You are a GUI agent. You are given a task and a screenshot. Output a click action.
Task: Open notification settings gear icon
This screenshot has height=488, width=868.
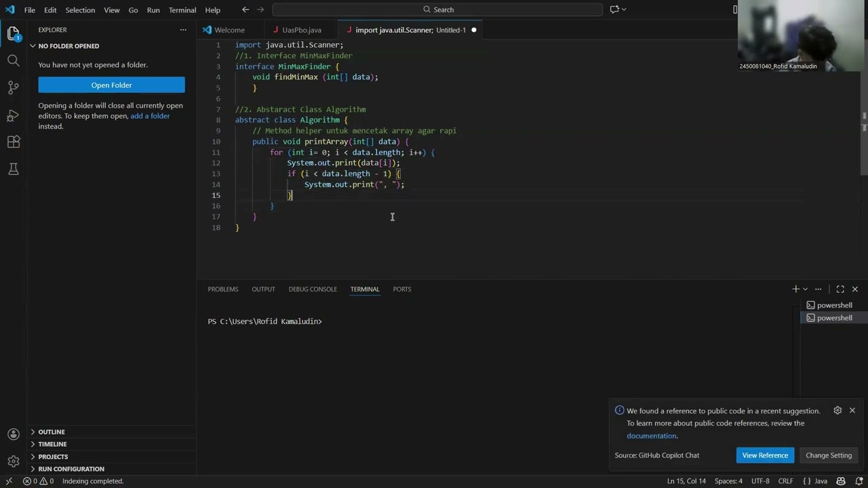tap(837, 411)
